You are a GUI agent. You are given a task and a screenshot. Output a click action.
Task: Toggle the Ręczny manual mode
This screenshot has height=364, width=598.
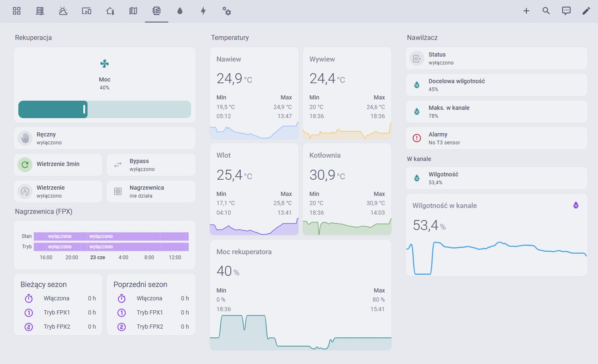(105, 138)
